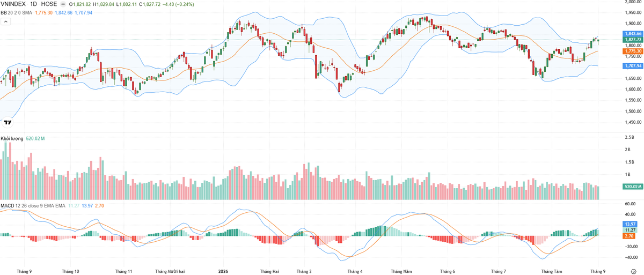Click the 520.02 M value beside Khối lượng
Screen dimensions: 644x275
36,139
